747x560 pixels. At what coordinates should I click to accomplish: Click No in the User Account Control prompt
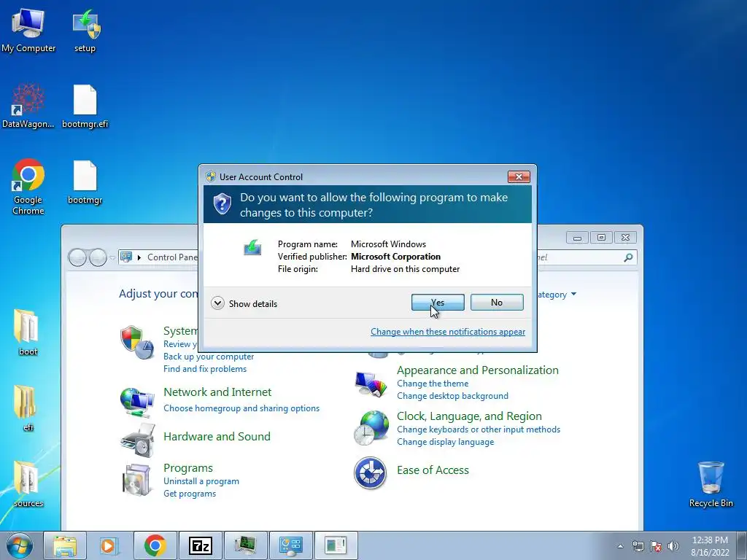(497, 303)
